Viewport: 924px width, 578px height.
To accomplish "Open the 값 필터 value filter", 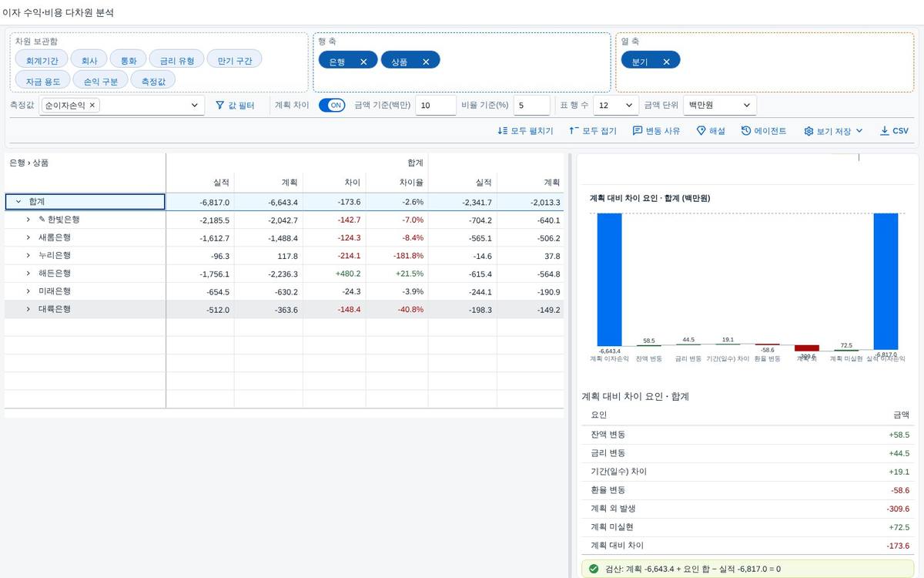I will tap(235, 106).
